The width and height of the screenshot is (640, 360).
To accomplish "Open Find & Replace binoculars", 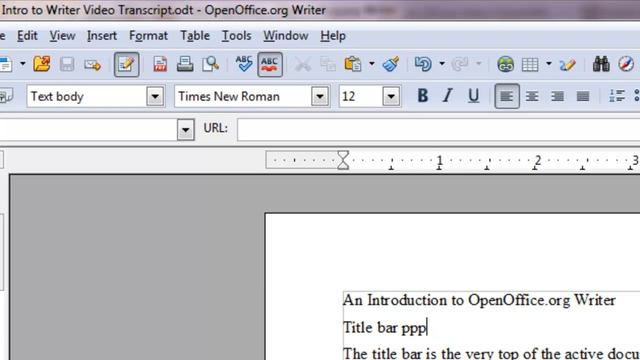I will 601,64.
